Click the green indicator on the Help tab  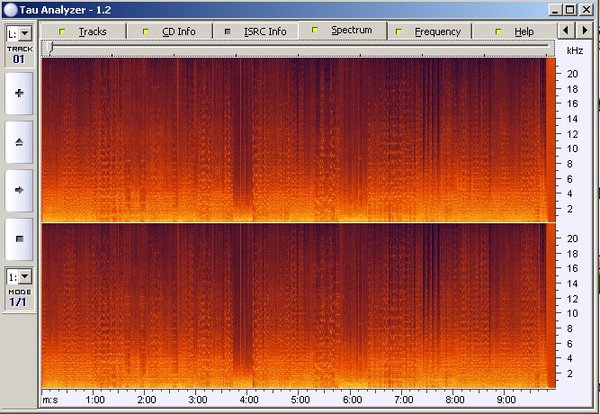pos(498,31)
